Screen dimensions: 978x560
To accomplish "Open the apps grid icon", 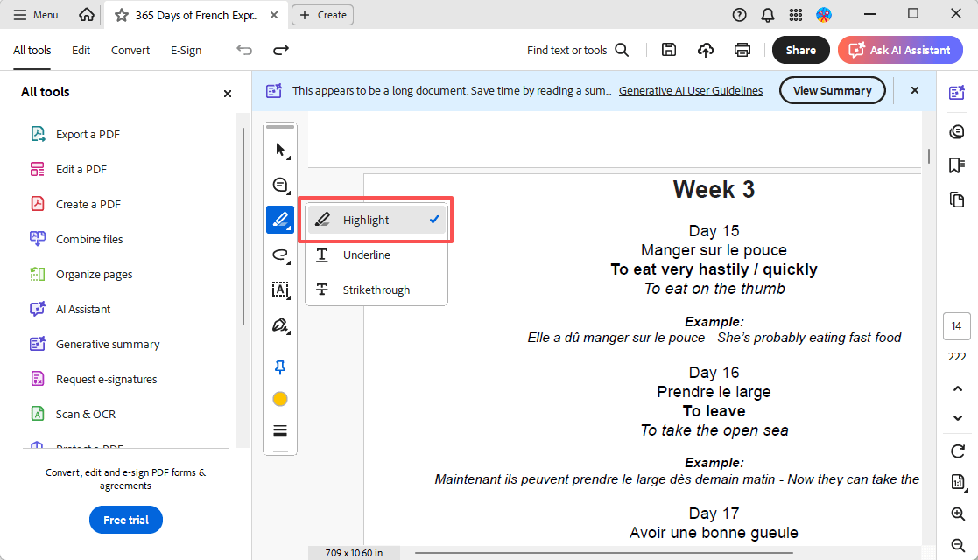I will point(796,15).
